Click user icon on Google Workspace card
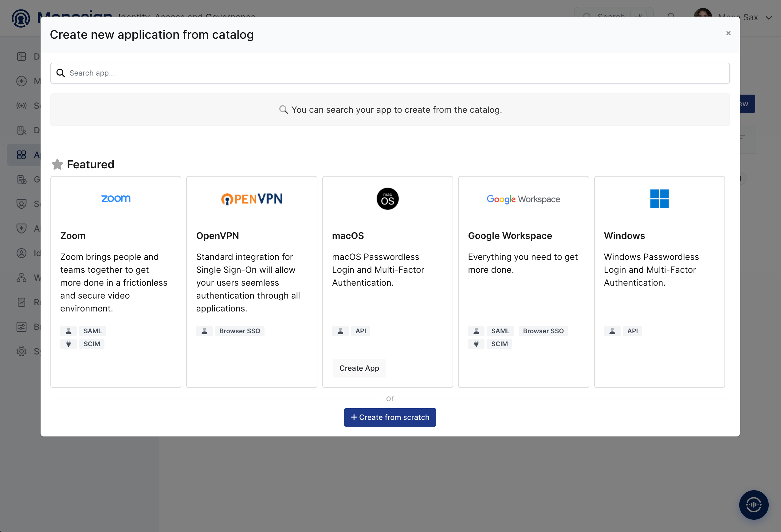 coord(476,331)
